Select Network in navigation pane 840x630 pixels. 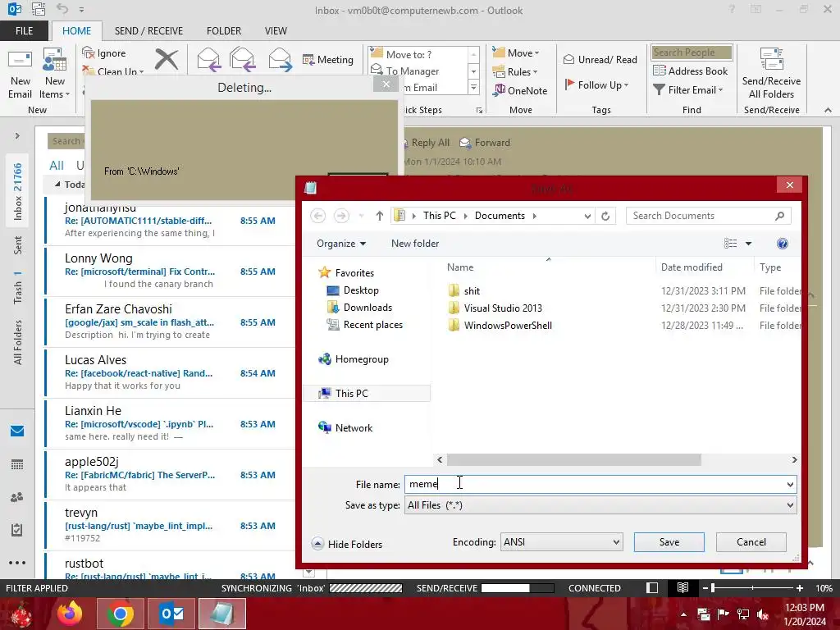tap(345, 427)
